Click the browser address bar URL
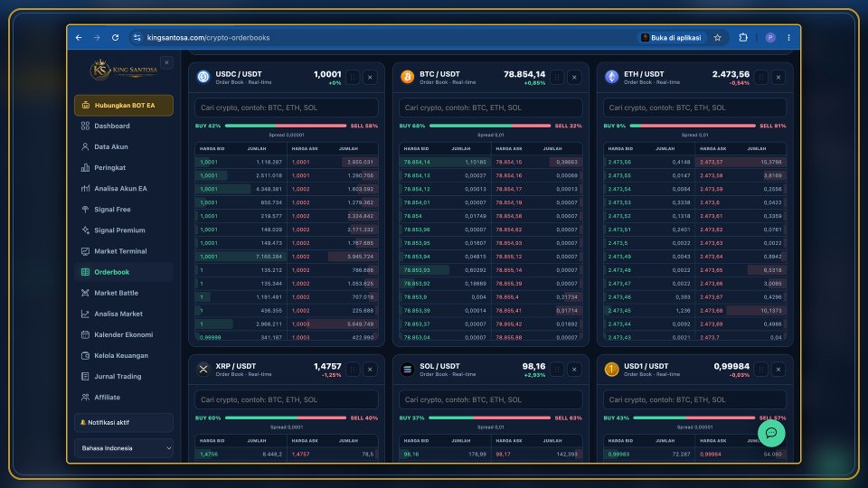The image size is (868, 488). click(208, 38)
